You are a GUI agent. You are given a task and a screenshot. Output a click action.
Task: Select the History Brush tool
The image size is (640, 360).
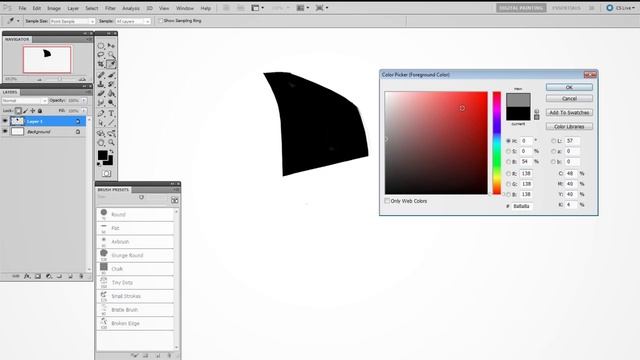111,84
